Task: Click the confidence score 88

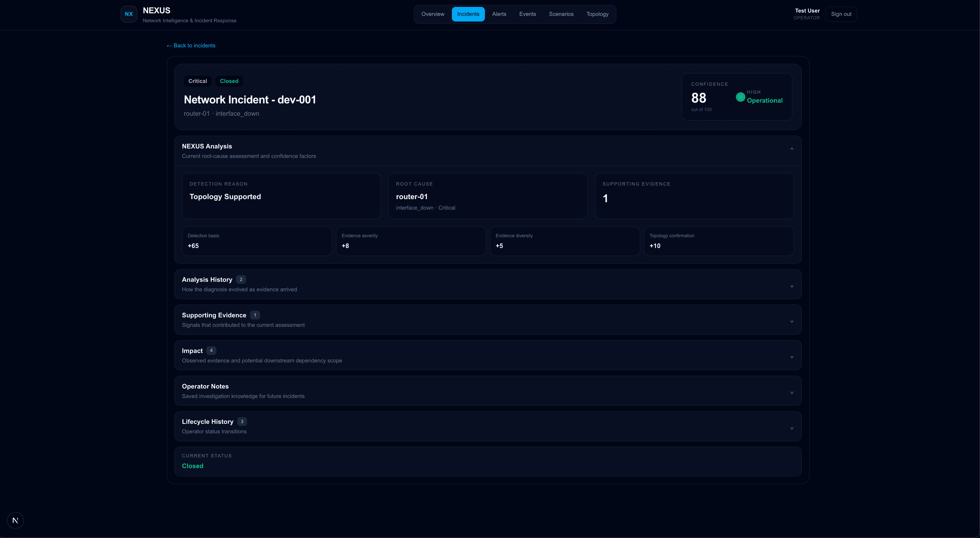Action: tap(698, 98)
